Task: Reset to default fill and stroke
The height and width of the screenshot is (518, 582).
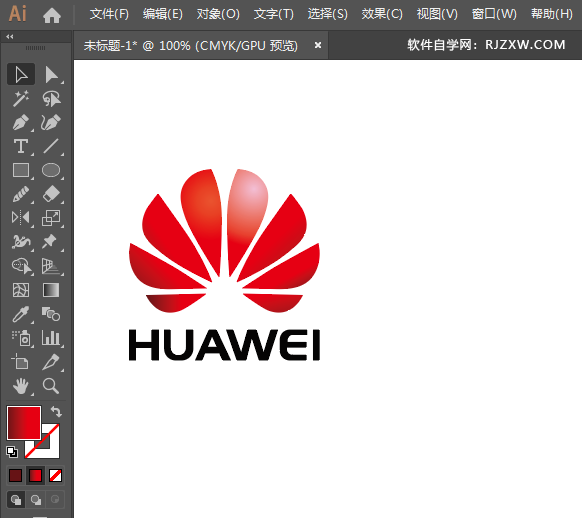Action: (12, 452)
